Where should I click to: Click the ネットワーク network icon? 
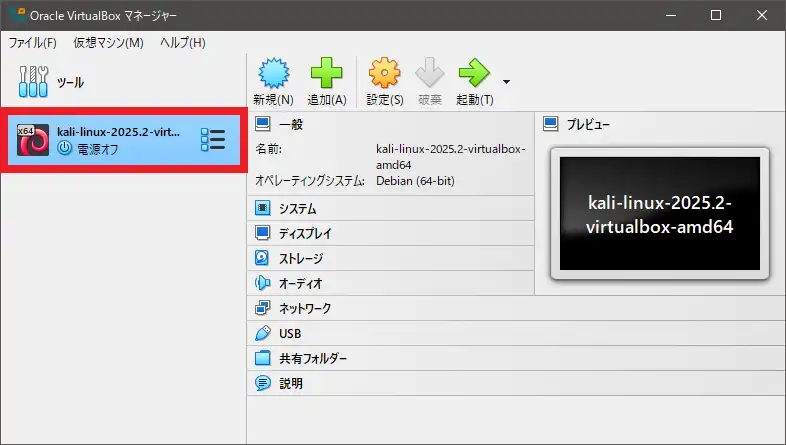[263, 308]
